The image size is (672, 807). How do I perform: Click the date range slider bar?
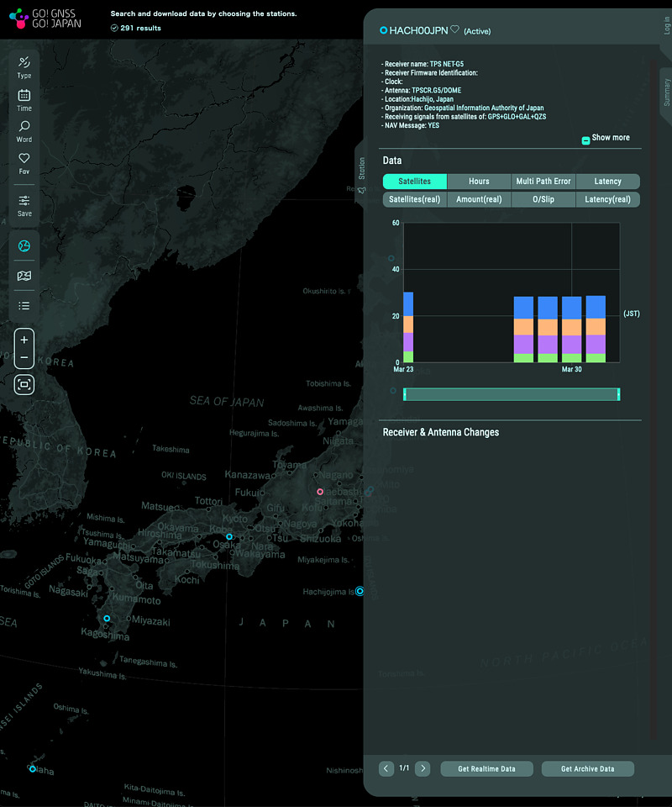[x=512, y=394]
